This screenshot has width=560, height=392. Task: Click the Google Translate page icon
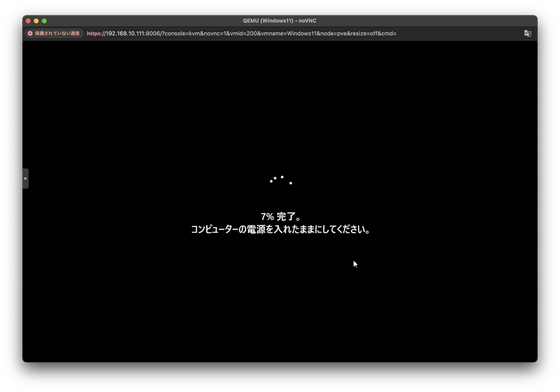[527, 33]
